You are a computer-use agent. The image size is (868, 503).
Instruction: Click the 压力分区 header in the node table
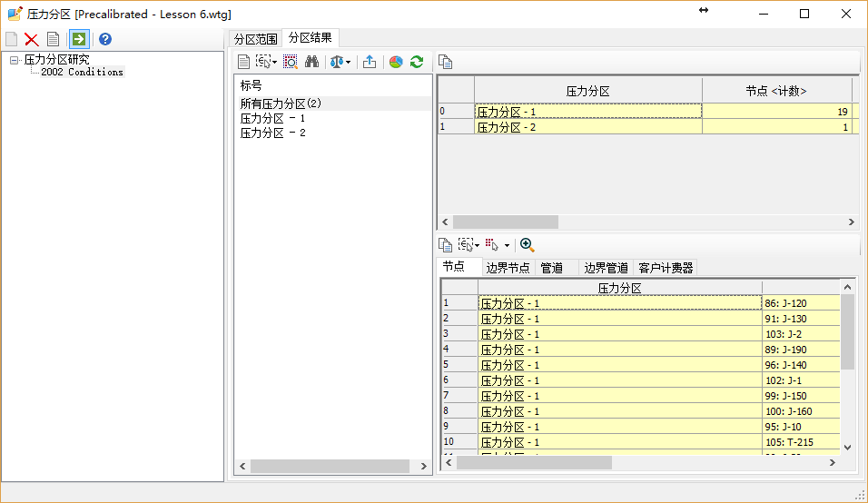pos(619,288)
